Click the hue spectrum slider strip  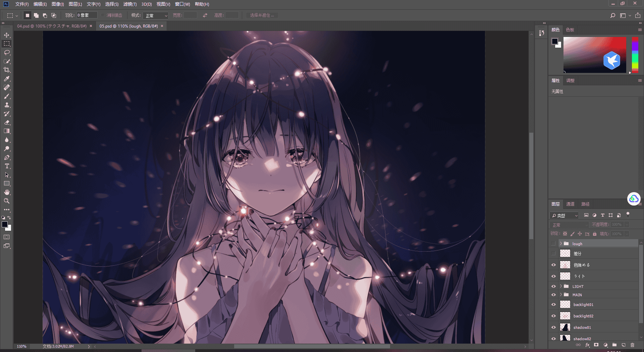click(635, 55)
